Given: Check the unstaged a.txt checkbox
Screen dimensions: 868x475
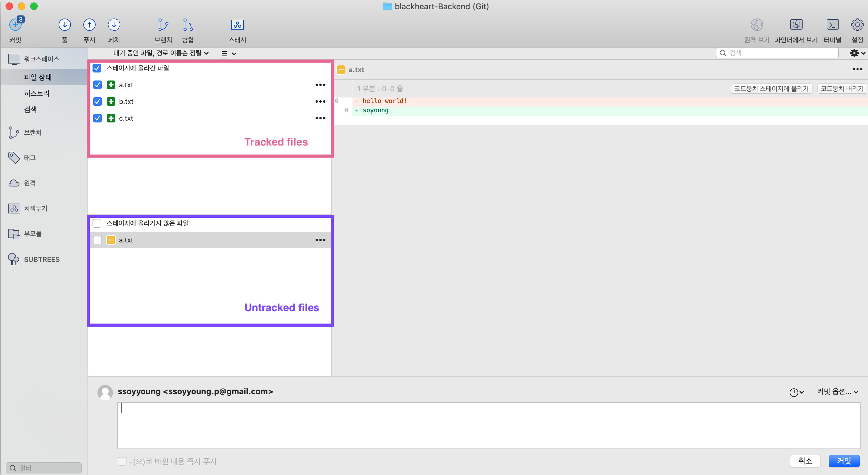Looking at the screenshot, I should pyautogui.click(x=97, y=240).
